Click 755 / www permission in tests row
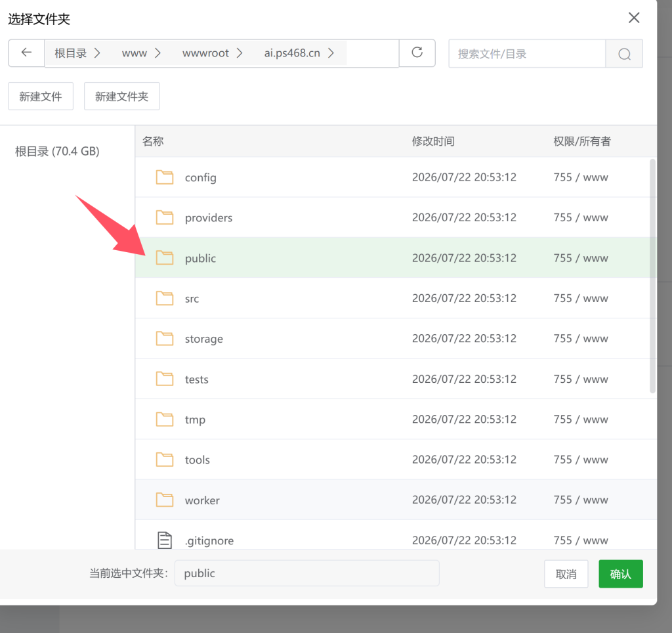 581,379
